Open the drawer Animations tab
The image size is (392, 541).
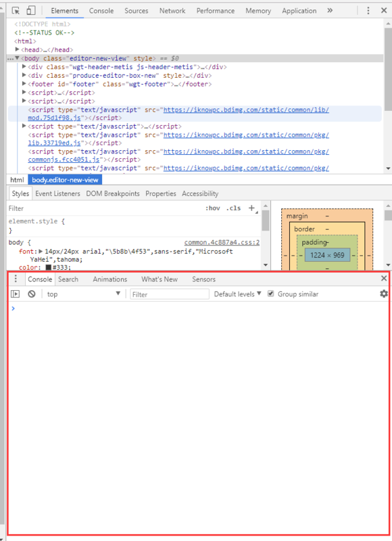point(110,279)
